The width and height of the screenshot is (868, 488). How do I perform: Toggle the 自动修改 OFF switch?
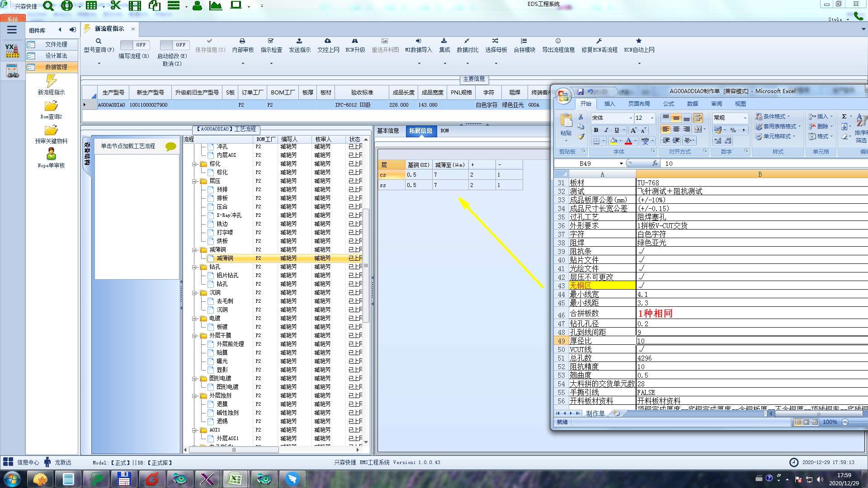[x=174, y=45]
